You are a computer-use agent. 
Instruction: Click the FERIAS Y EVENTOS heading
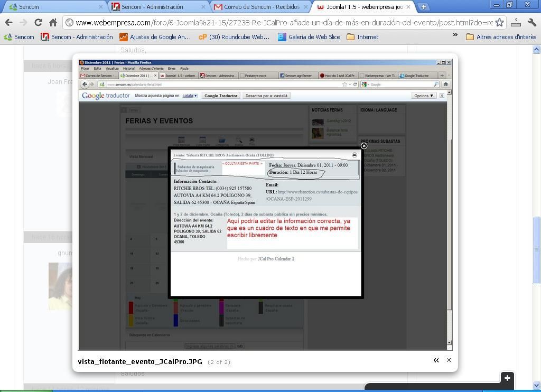[x=159, y=121]
